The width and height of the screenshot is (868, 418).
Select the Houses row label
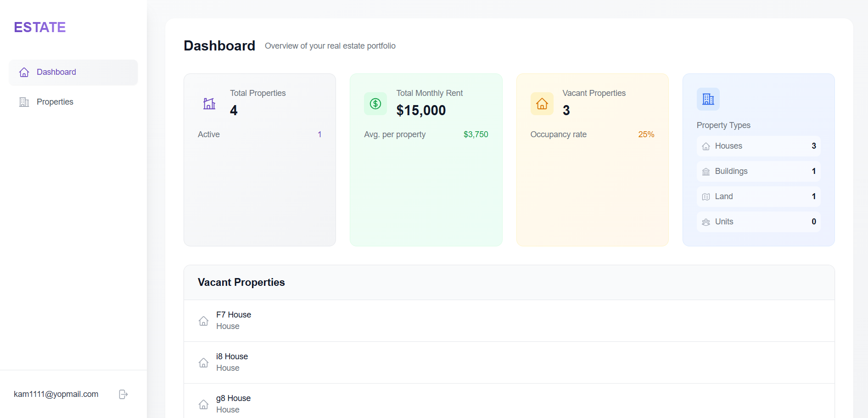click(728, 146)
